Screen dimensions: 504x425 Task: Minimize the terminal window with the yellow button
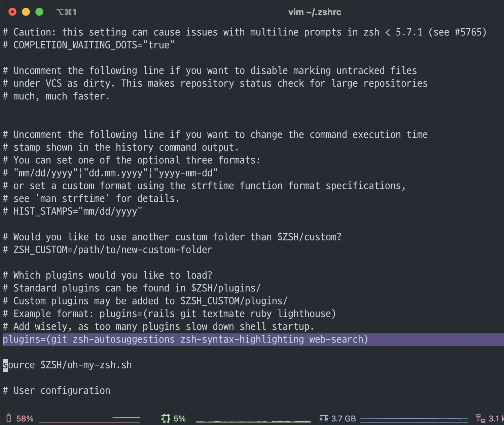click(26, 12)
